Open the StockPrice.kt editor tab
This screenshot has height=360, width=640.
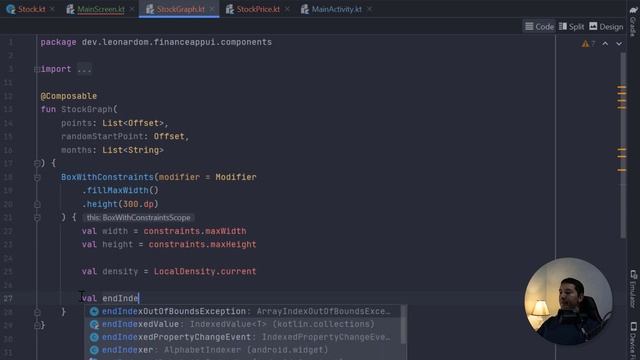click(x=253, y=9)
